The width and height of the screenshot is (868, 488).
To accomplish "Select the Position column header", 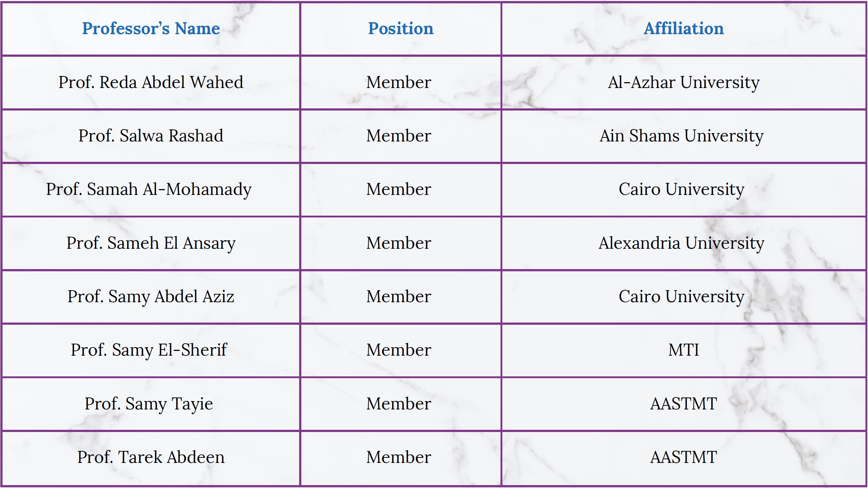I will click(401, 29).
